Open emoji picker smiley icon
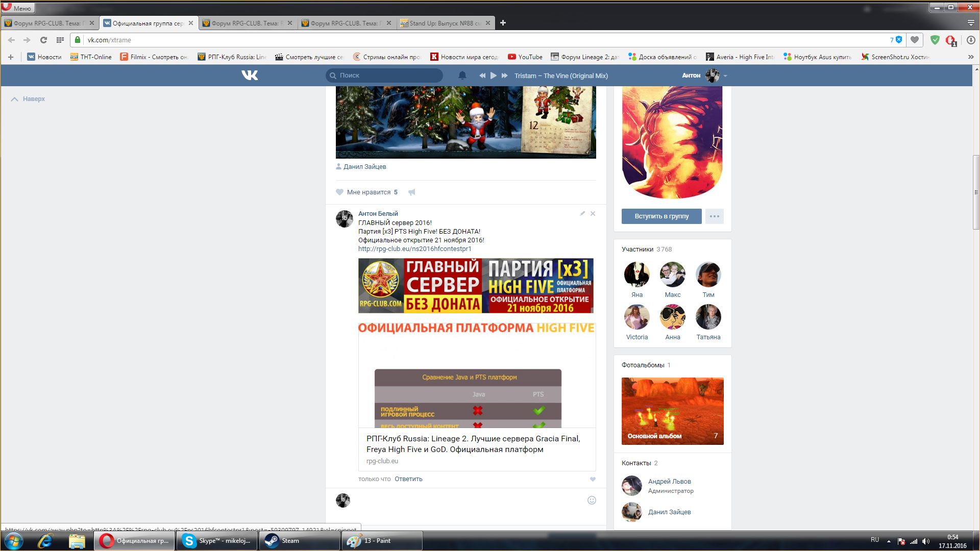980x551 pixels. 592,500
